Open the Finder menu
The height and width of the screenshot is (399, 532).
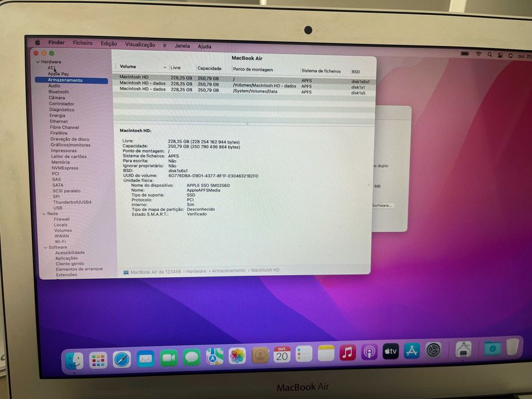(56, 42)
